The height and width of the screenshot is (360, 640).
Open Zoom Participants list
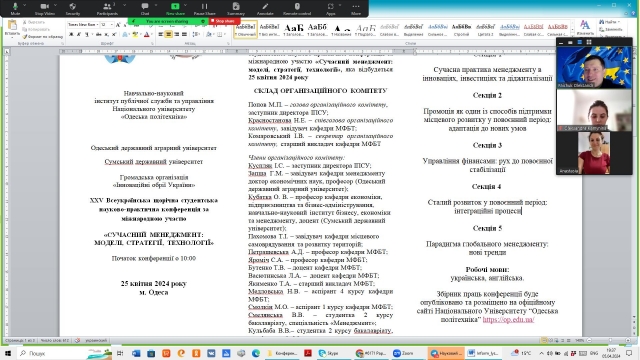click(x=107, y=8)
